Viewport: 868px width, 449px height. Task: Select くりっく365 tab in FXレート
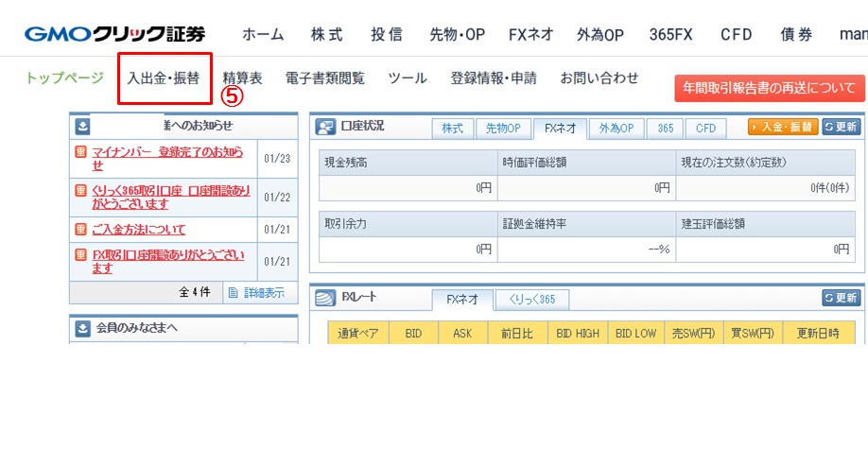pyautogui.click(x=532, y=300)
